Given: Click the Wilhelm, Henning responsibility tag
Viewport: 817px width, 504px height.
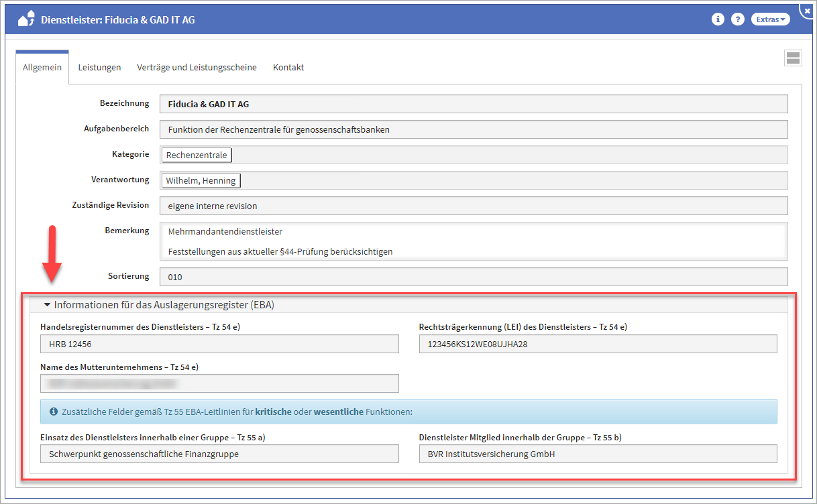Looking at the screenshot, I should point(201,181).
